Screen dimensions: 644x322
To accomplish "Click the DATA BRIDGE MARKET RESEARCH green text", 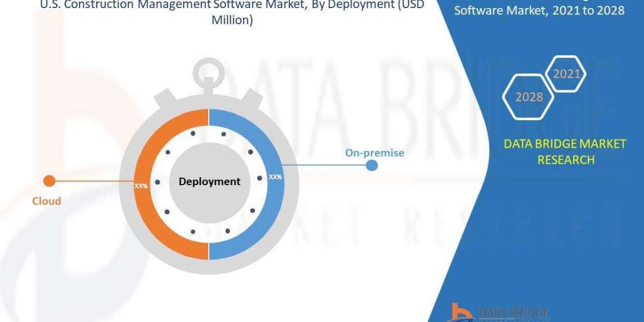I will 566,152.
